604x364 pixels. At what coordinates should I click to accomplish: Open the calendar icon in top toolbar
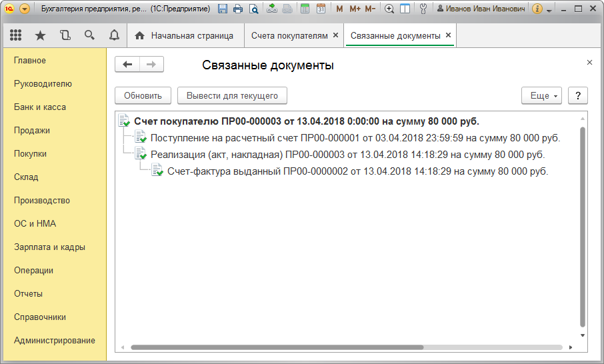click(321, 9)
